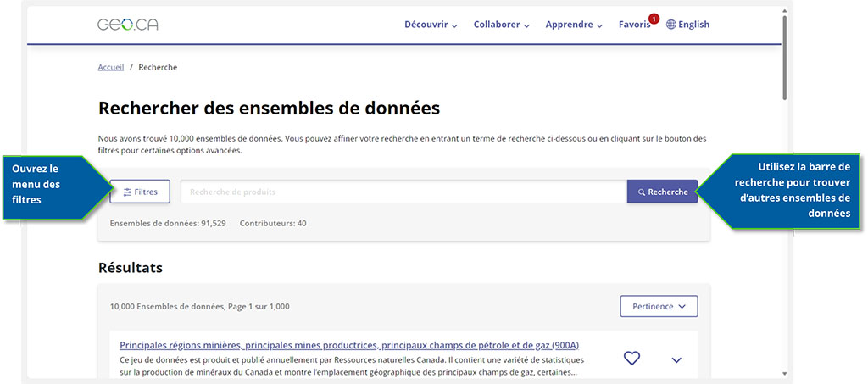Open the Découvrir menu

pyautogui.click(x=431, y=25)
